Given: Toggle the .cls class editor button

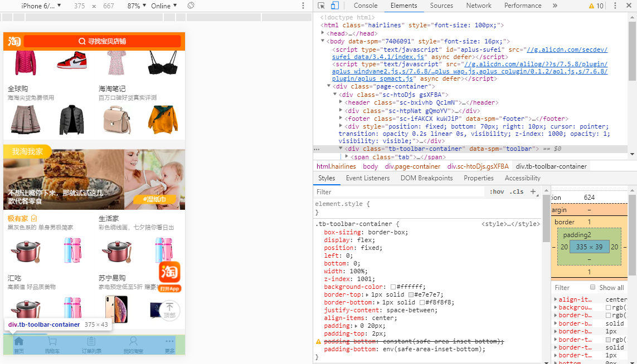Looking at the screenshot, I should pos(517,191).
